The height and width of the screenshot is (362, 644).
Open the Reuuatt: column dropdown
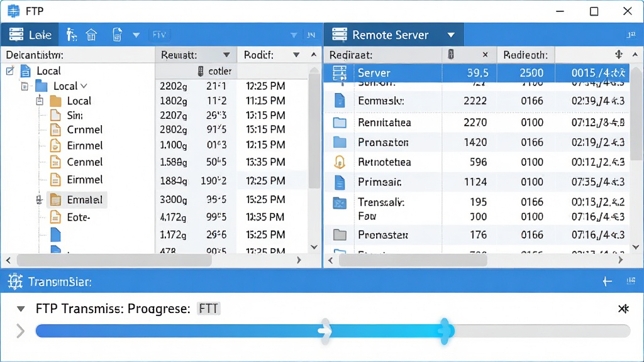pyautogui.click(x=226, y=55)
